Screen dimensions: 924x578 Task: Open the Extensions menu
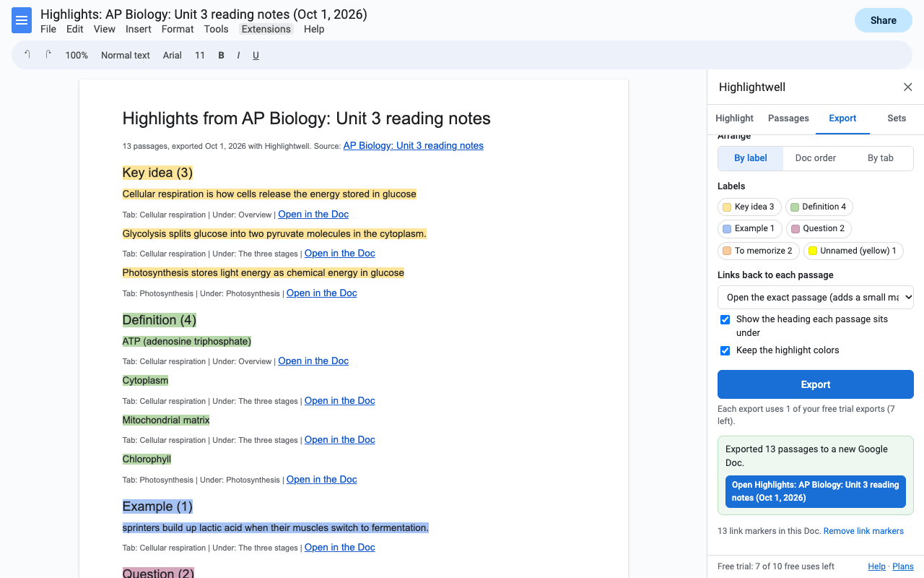(266, 29)
